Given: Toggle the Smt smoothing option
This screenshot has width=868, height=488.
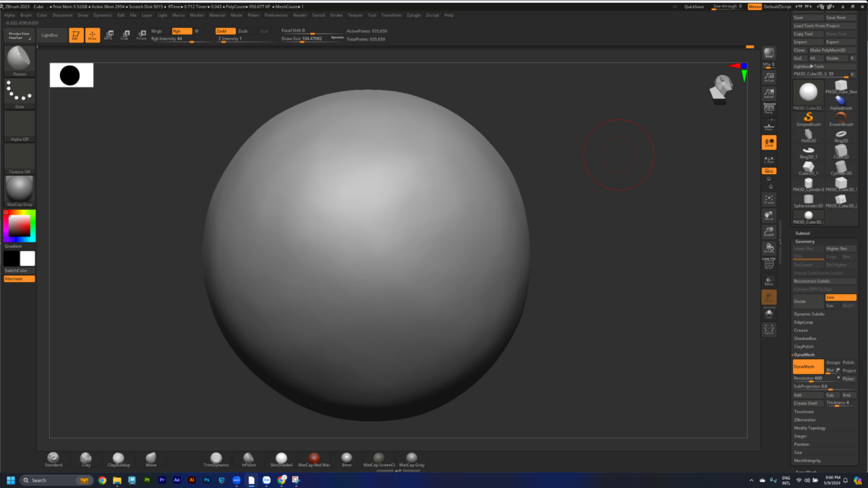Looking at the screenshot, I should click(x=841, y=297).
